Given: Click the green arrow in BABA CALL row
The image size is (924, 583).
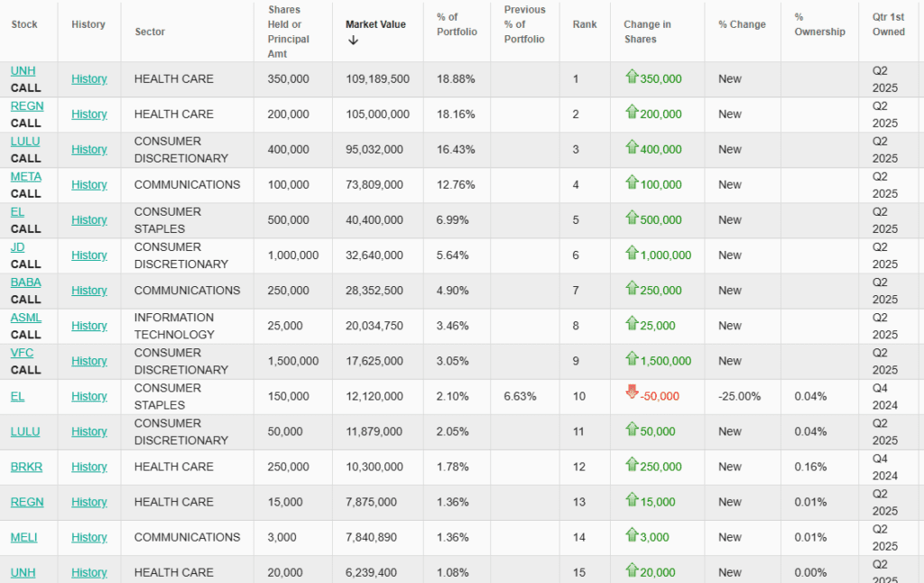Looking at the screenshot, I should [x=632, y=288].
